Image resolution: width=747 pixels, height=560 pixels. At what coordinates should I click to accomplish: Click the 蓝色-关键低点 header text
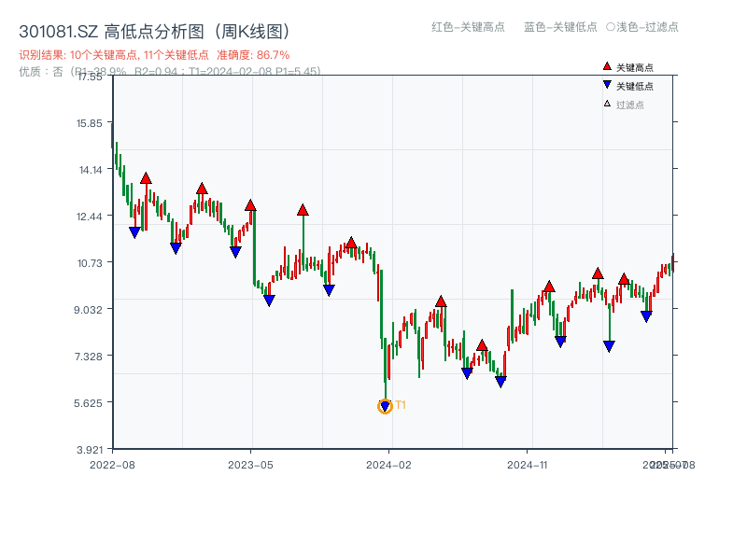(560, 27)
